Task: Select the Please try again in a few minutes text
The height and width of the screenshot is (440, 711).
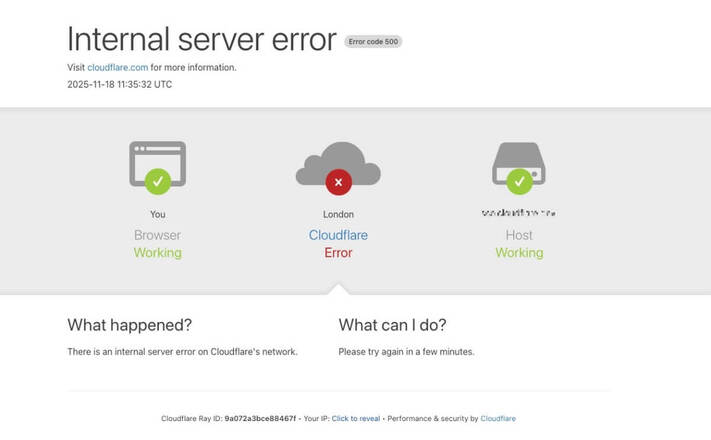Action: [406, 352]
